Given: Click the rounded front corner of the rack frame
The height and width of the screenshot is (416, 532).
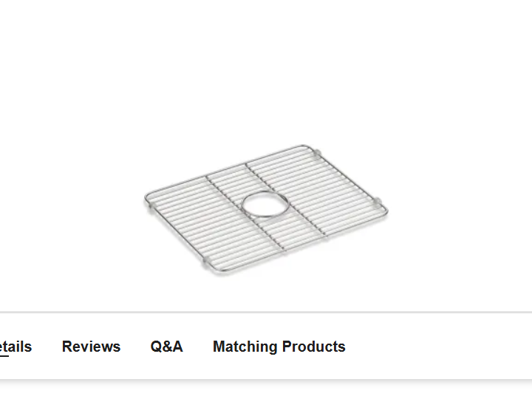Looking at the screenshot, I should pos(220,271).
